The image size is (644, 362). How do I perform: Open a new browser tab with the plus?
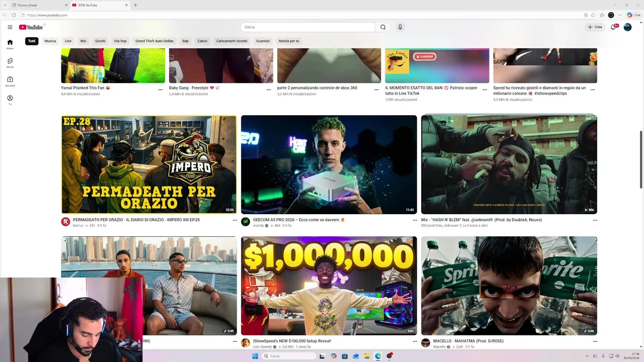click(135, 5)
